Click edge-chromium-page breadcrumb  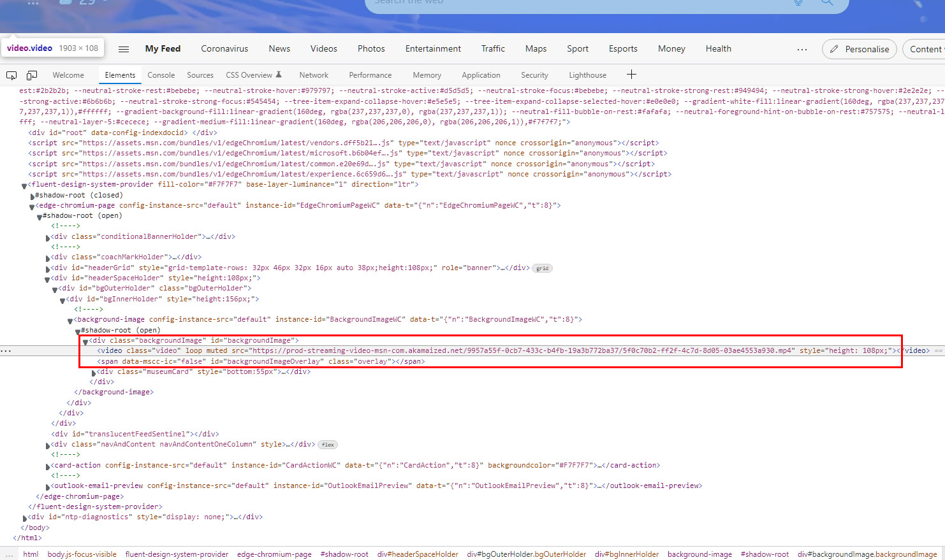(x=274, y=554)
